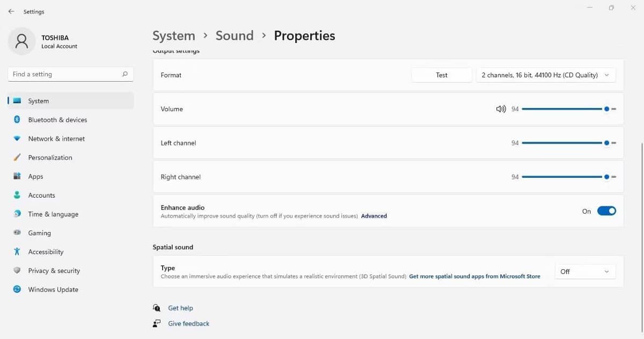Select the Network & internet icon
Image resolution: width=644 pixels, height=339 pixels.
click(x=16, y=138)
